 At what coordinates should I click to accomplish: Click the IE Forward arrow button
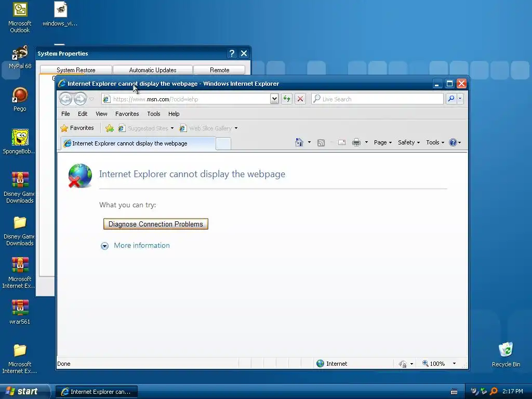[81, 99]
